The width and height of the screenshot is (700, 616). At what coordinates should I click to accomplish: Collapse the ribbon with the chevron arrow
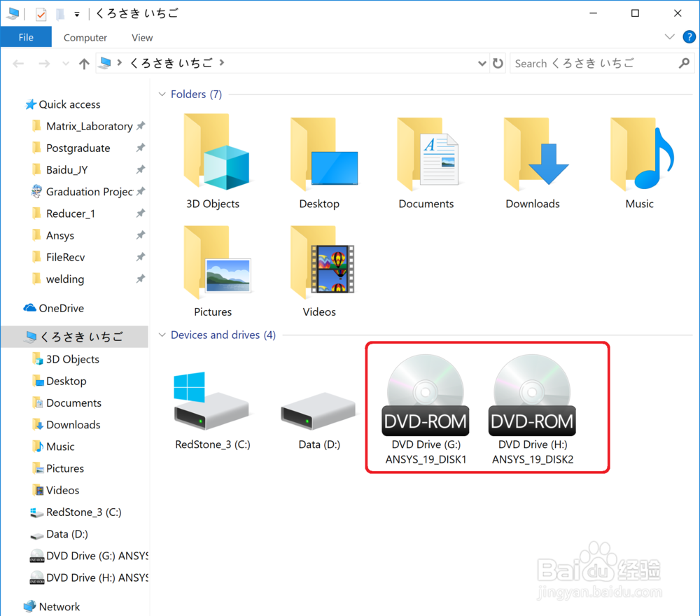[670, 37]
